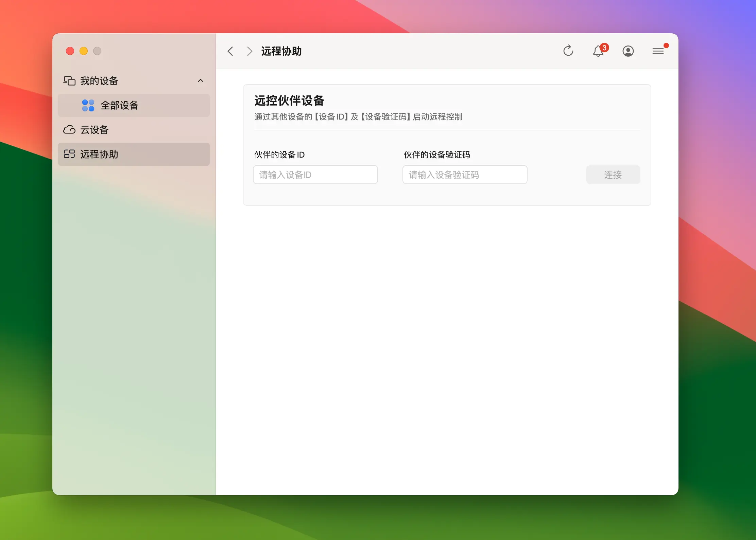Click the blue dots icon beside 全部设备
The height and width of the screenshot is (540, 756).
click(x=88, y=105)
